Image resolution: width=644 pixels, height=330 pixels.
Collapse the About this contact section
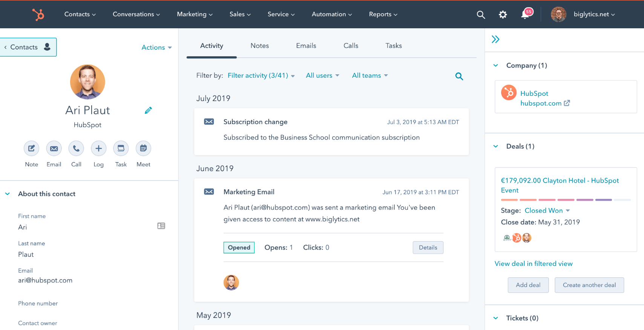[x=8, y=194]
